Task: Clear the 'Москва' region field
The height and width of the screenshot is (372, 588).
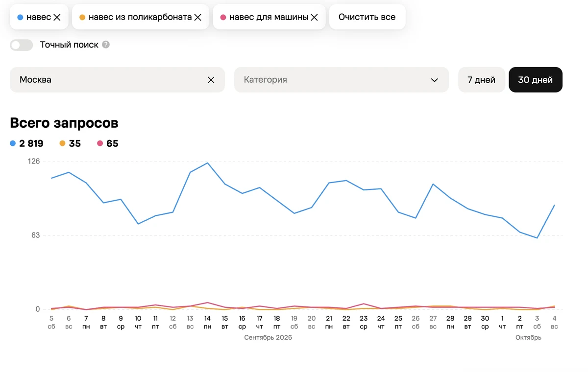Action: (211, 80)
